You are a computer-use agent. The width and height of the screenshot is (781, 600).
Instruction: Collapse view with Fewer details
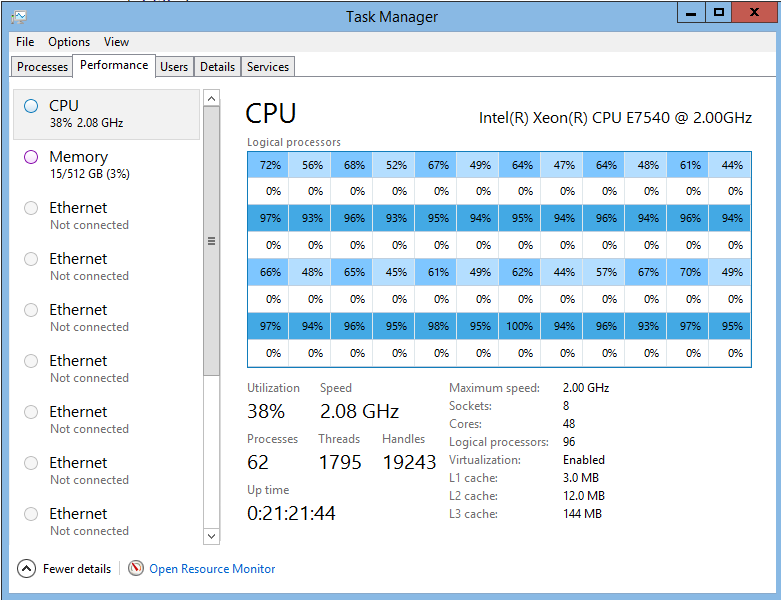(x=64, y=568)
